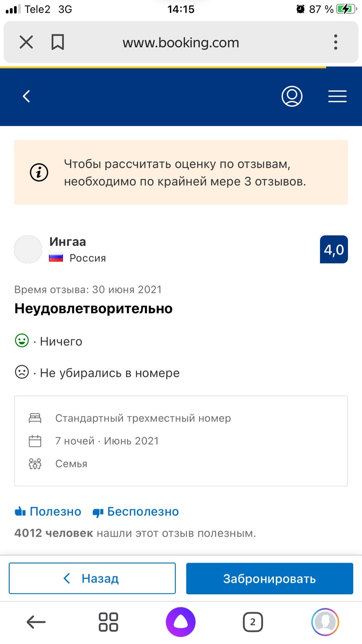Image resolution: width=362 pixels, height=644 pixels.
Task: Mark review as Полезно
Action: pyautogui.click(x=48, y=511)
